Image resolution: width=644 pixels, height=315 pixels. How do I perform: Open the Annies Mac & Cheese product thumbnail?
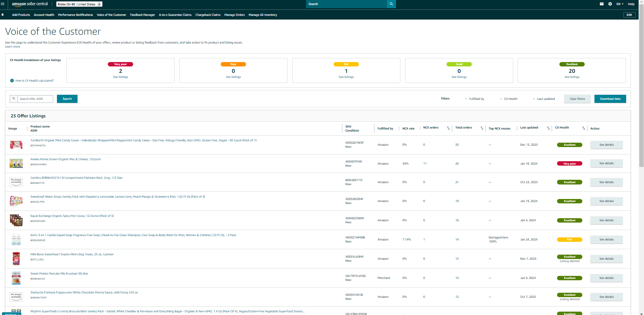point(16,164)
